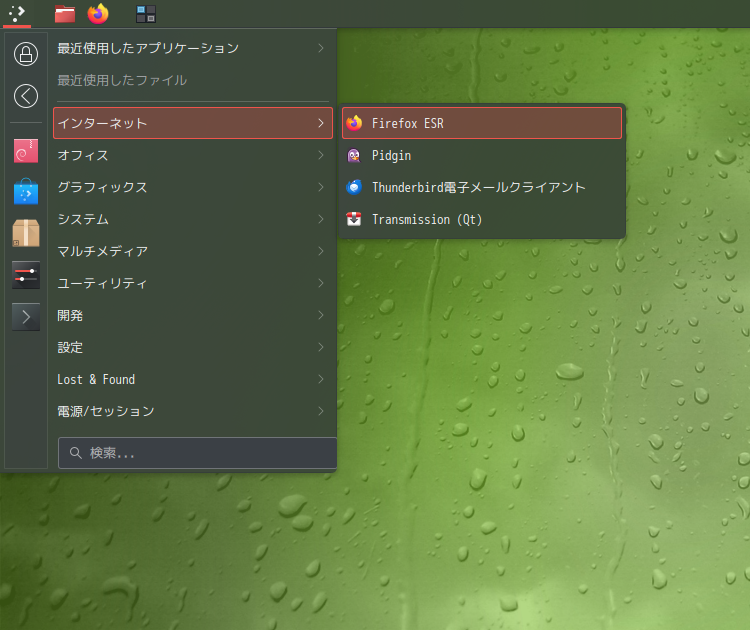Open the blue shopping bag store icon
This screenshot has height=630, width=750.
coord(26,192)
